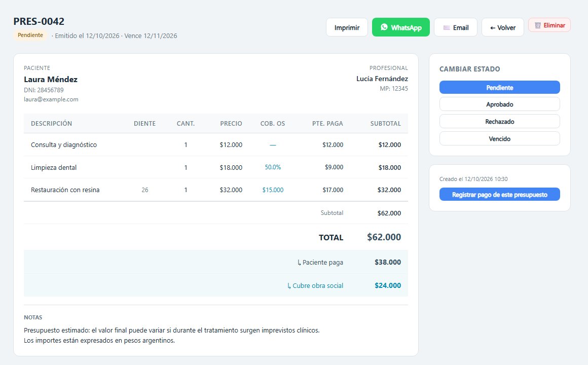The image size is (588, 365).
Task: Click the patient name Laura Méndez
Action: coord(51,79)
